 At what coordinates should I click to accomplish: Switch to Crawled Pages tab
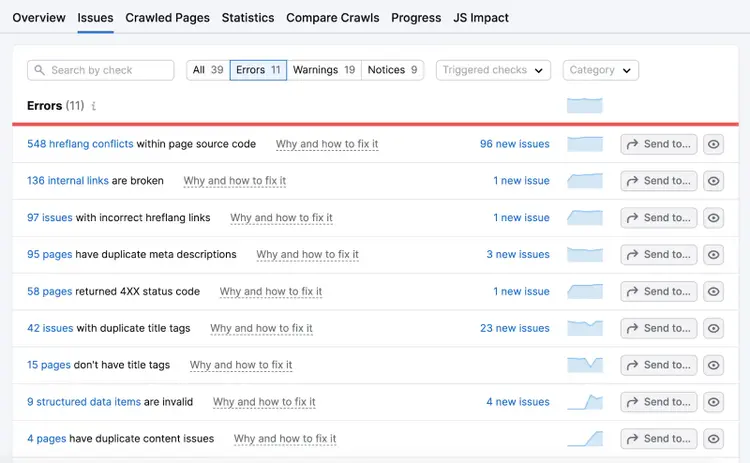coord(167,18)
